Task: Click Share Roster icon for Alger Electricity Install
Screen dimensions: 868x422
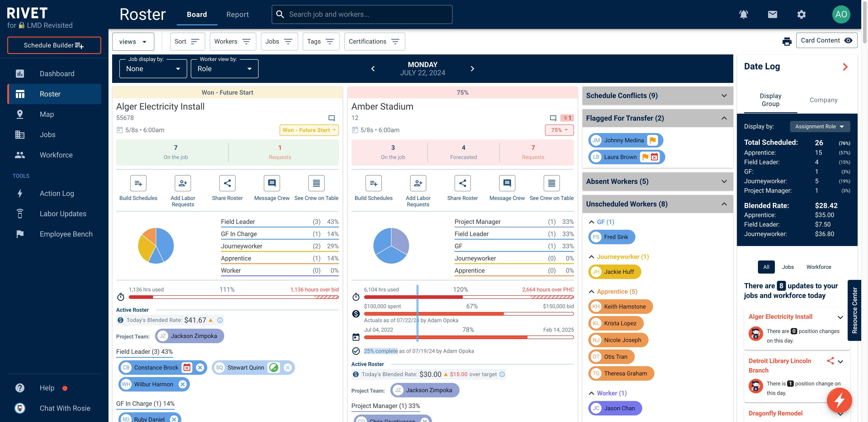Action: coord(227,183)
